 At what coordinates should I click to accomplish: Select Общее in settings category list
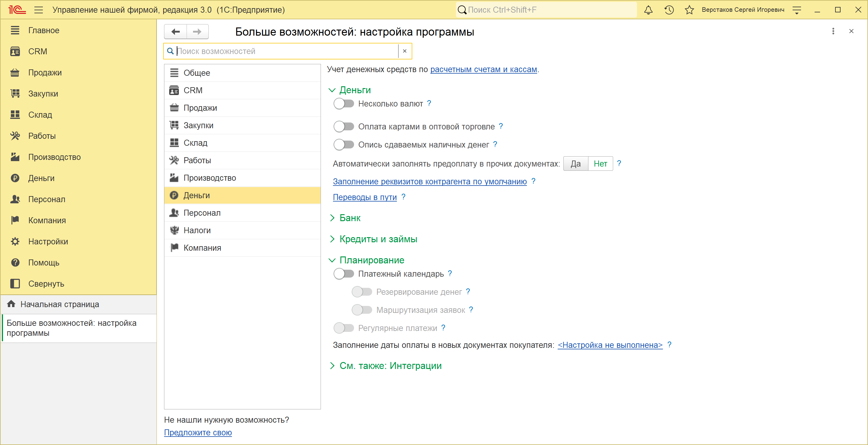click(242, 73)
